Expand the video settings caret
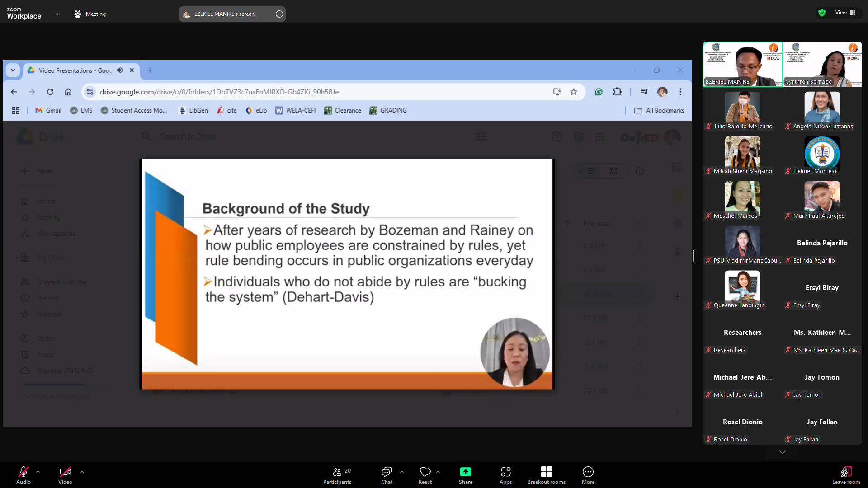This screenshot has width=868, height=488. click(x=82, y=472)
